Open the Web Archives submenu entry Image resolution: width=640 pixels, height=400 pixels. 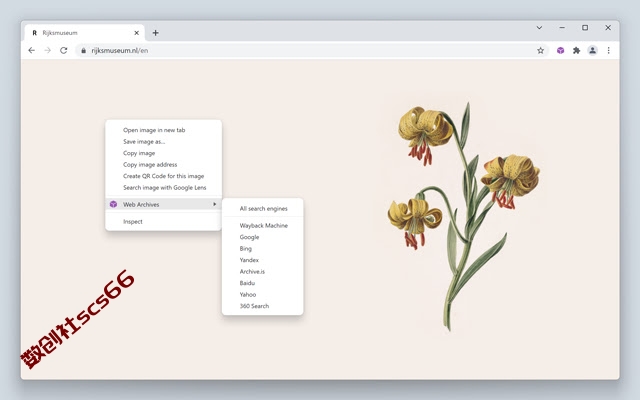tap(163, 204)
